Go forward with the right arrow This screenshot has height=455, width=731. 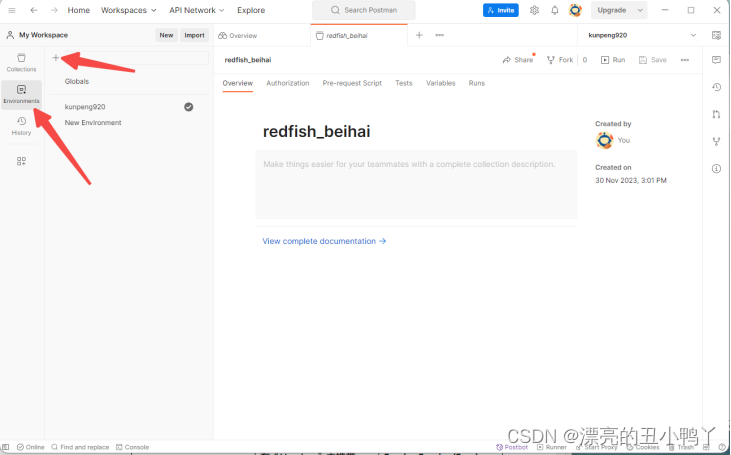point(54,10)
